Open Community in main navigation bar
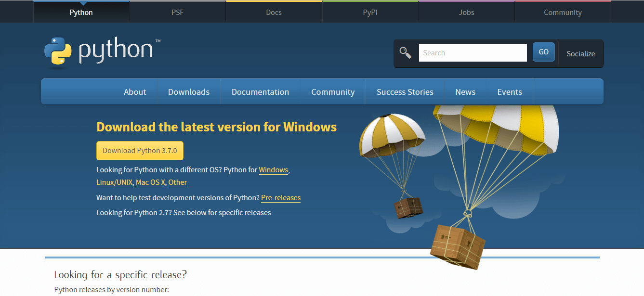Screen dimensions: 644x296 tap(333, 92)
